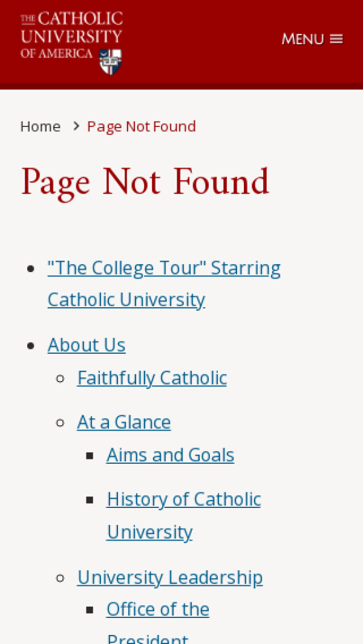Click the hollow bullet beside Faithfully Catholic
Image resolution: width=363 pixels, height=644 pixels.
click(60, 379)
